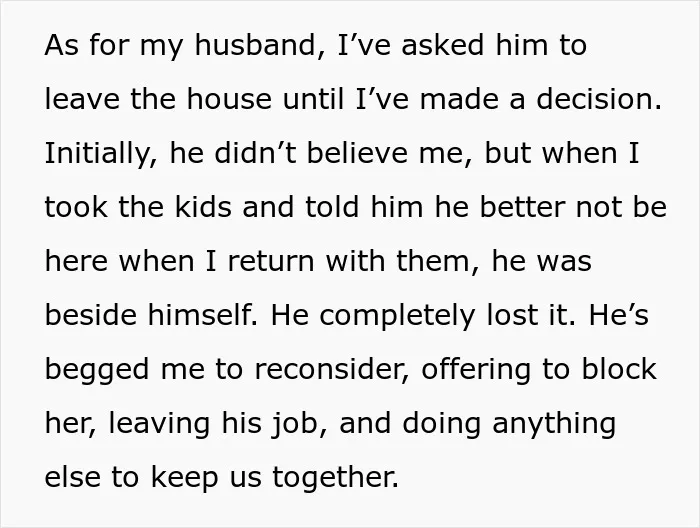The height and width of the screenshot is (528, 700).
Task: Click the word "kids" in the paragraph
Action: point(203,207)
